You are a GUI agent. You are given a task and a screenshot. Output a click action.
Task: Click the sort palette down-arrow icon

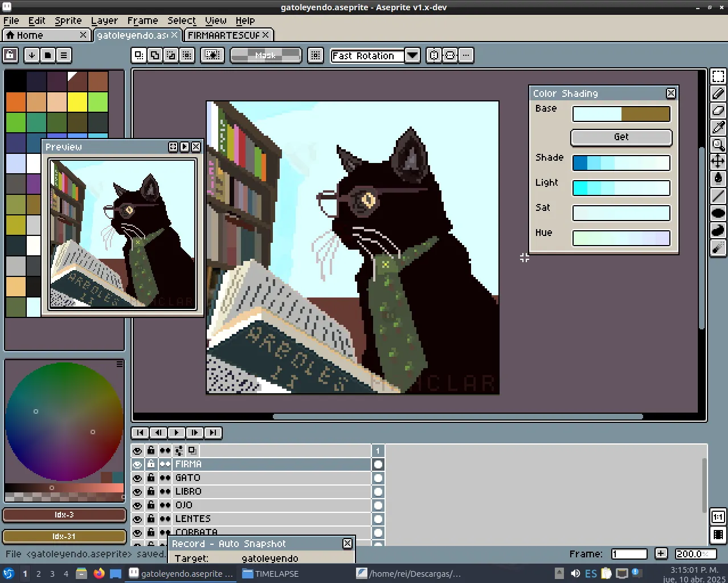[32, 55]
